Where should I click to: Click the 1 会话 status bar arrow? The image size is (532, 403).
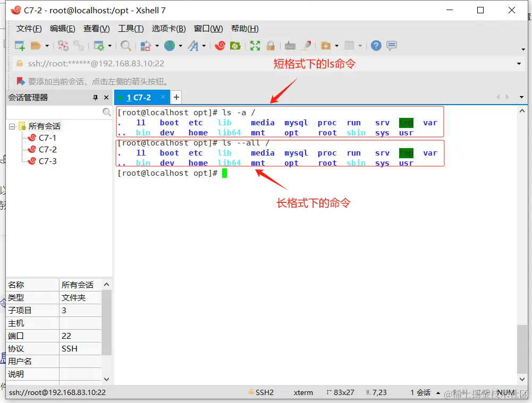click(438, 393)
